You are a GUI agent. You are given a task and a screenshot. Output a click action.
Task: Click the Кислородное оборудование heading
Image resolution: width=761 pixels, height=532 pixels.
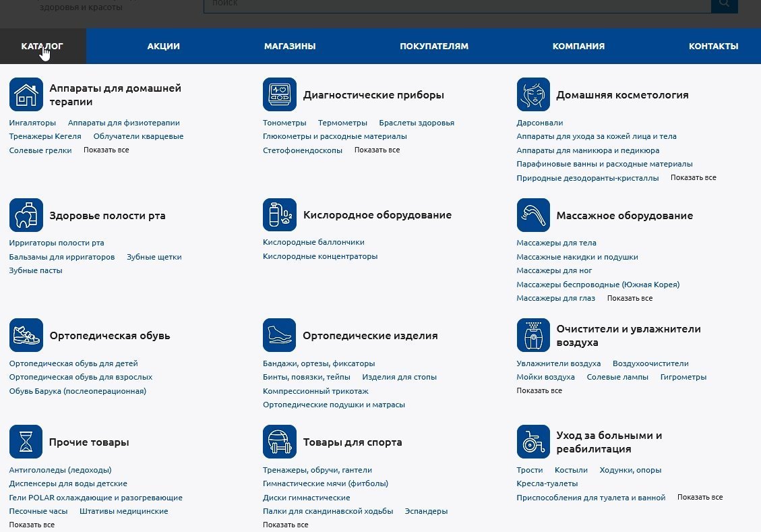[377, 215]
